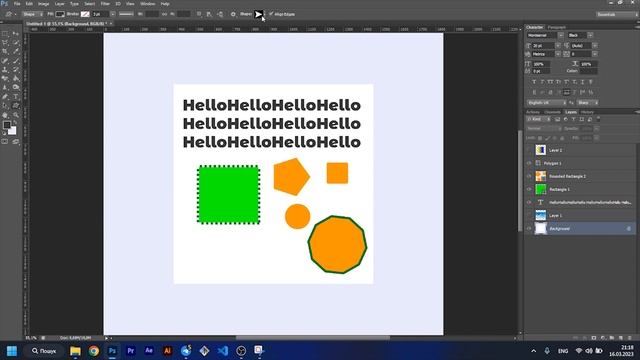Select the Brush tool
This screenshot has width=640, height=360.
[16, 60]
